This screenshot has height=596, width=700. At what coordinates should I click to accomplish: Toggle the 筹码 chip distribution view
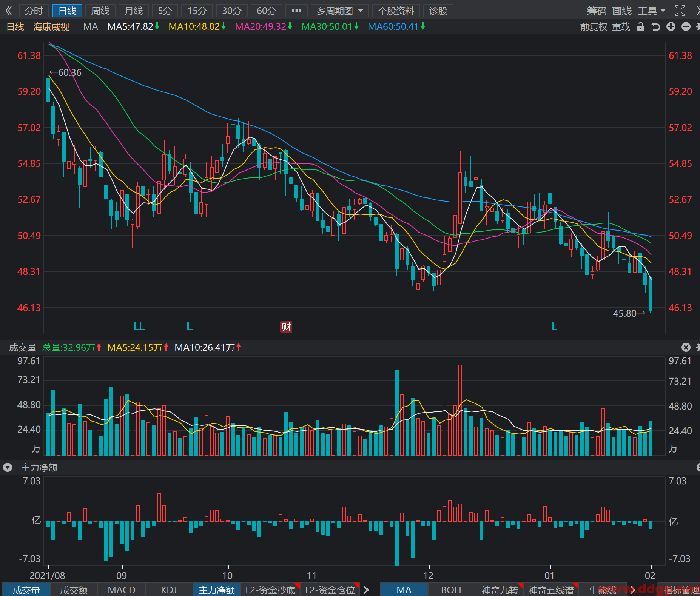[597, 11]
